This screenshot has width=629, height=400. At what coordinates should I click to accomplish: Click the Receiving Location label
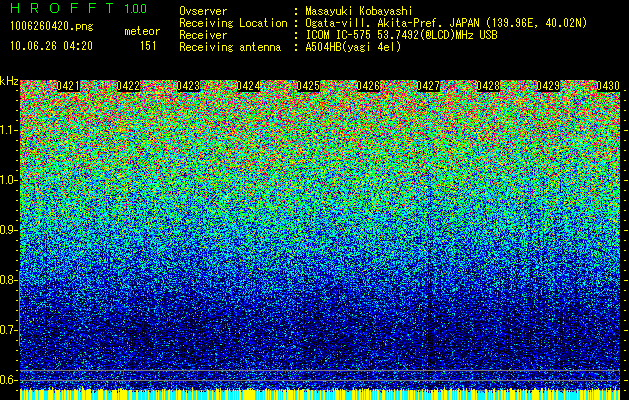(233, 23)
